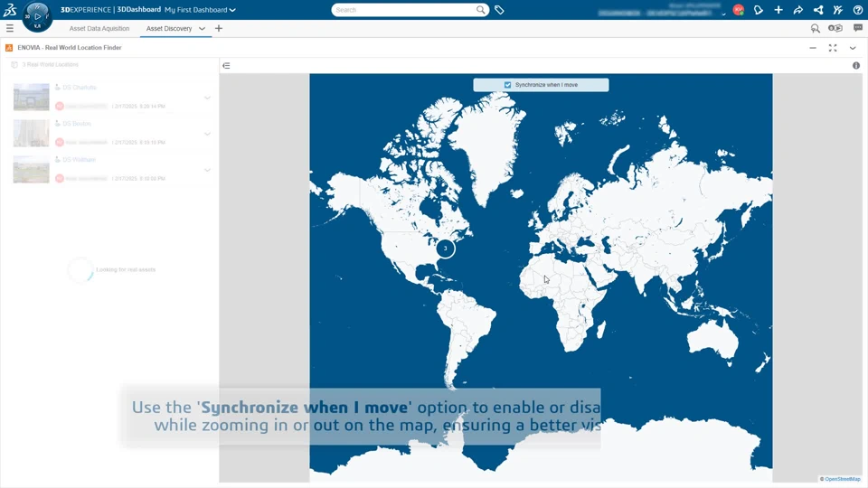Toggle Synchronize when I move checkbox

(507, 85)
